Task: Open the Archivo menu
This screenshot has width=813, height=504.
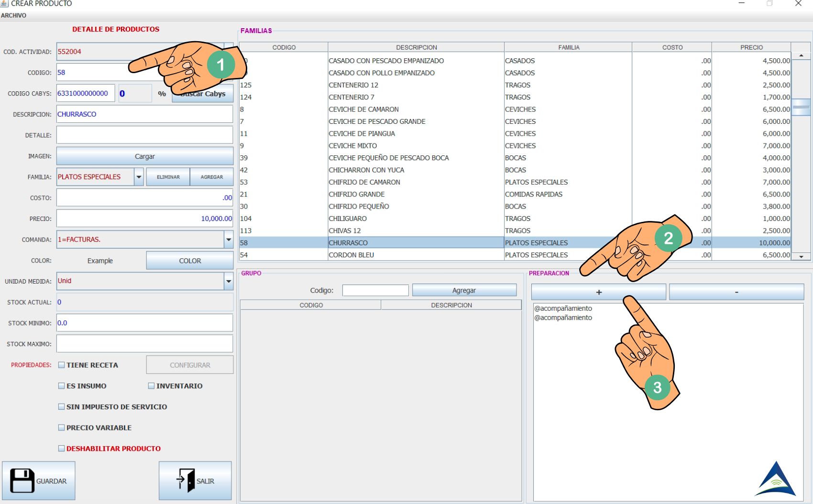Action: click(x=14, y=15)
